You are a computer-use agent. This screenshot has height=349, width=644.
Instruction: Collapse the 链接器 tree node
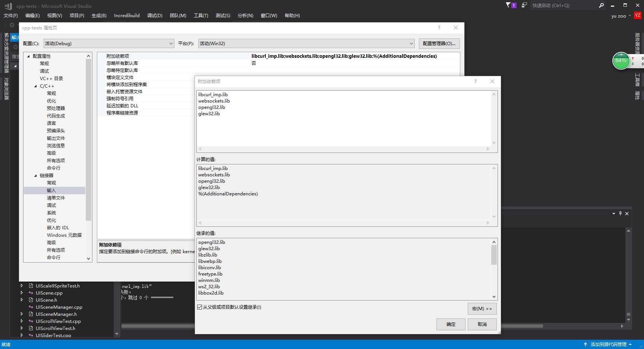[x=36, y=176]
